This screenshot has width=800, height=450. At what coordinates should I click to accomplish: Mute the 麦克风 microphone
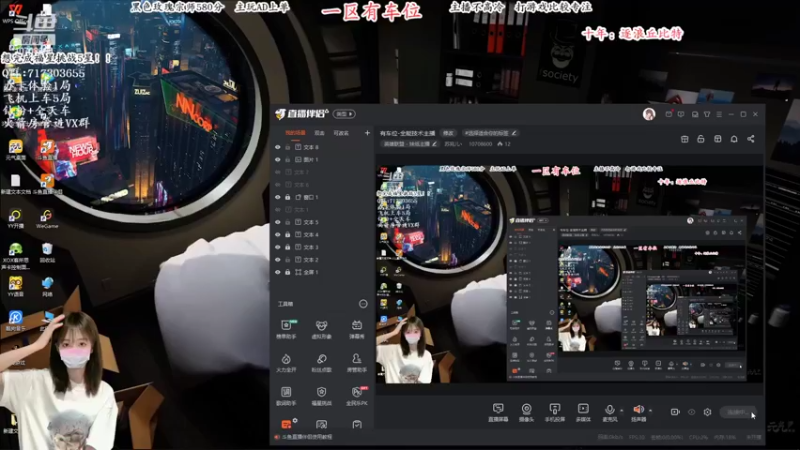(609, 412)
